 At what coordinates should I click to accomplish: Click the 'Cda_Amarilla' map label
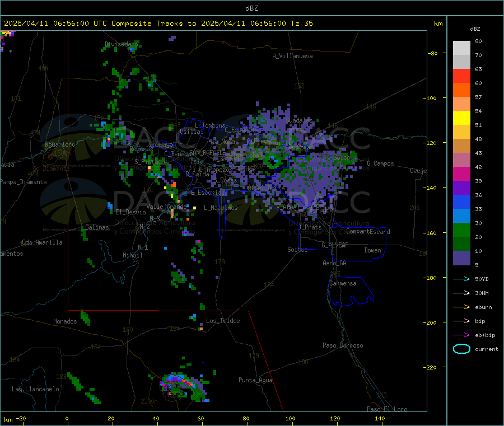tap(42, 242)
